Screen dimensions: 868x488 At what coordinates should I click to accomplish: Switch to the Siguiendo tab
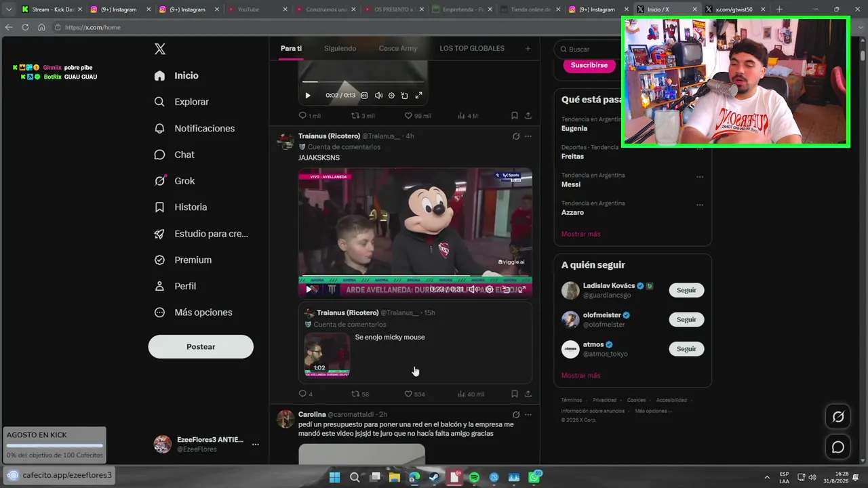click(340, 49)
